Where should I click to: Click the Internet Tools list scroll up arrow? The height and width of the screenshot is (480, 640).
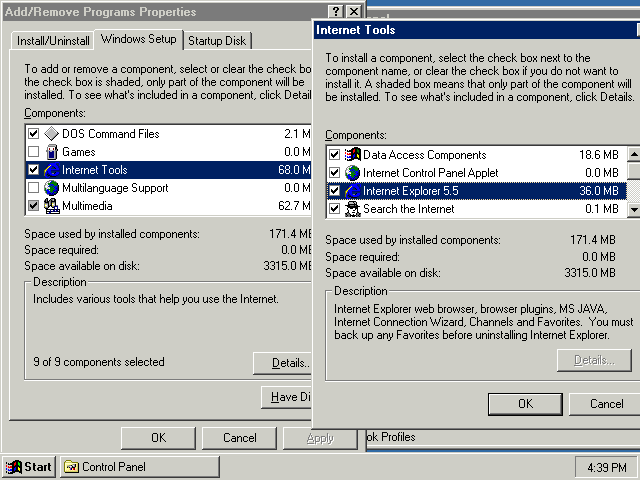[x=634, y=154]
